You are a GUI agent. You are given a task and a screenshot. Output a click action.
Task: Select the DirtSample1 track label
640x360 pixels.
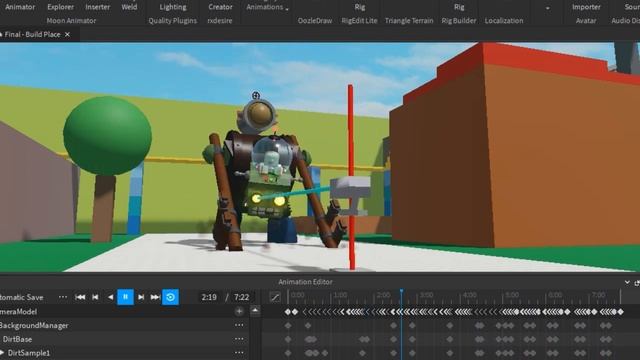tap(29, 353)
